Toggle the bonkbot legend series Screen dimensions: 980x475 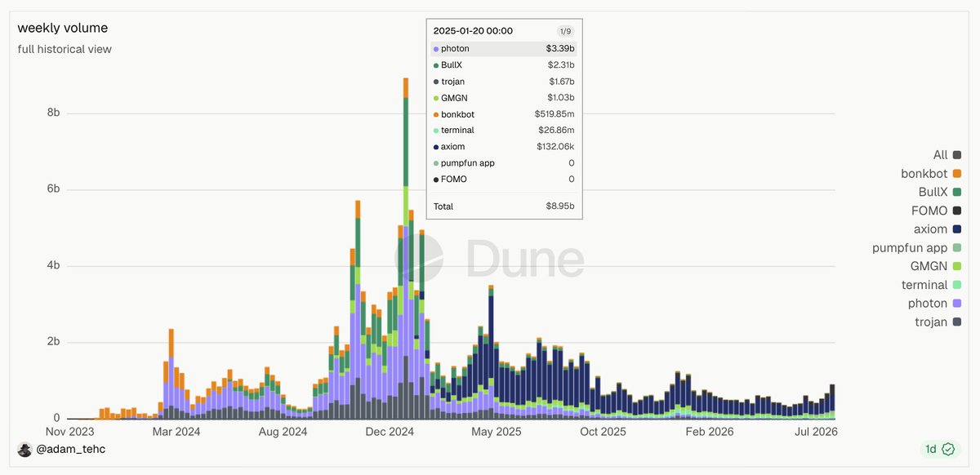(930, 174)
